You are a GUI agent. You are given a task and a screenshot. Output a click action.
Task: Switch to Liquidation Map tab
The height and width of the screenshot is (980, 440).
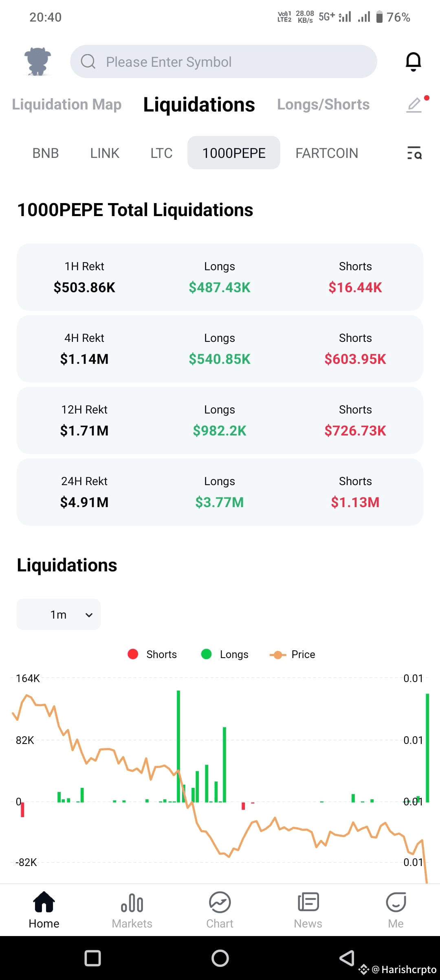67,105
